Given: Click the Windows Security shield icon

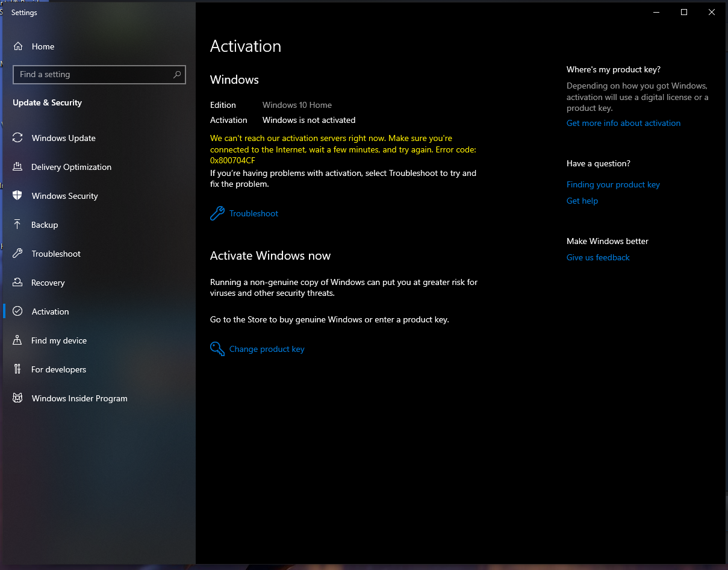Looking at the screenshot, I should click(18, 196).
